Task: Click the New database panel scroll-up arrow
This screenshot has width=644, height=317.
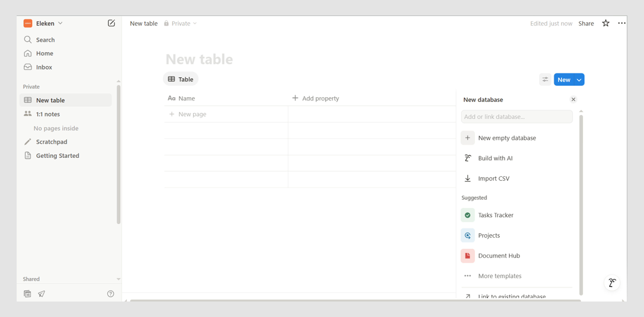Action: (581, 111)
